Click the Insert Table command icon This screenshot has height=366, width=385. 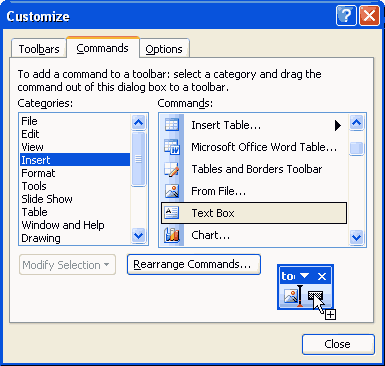point(172,125)
